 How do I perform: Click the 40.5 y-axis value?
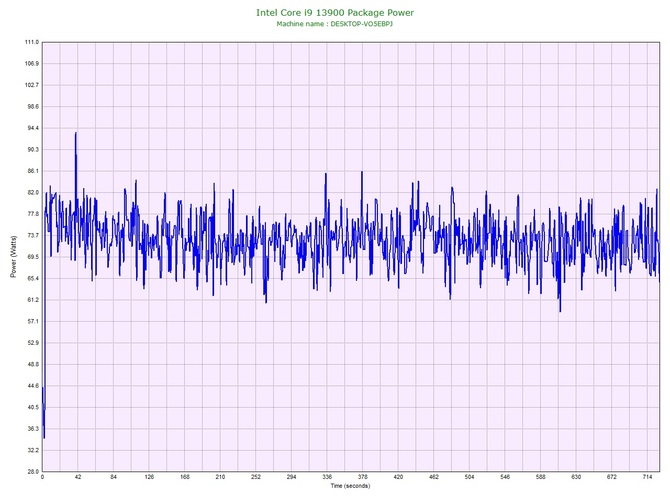click(33, 407)
